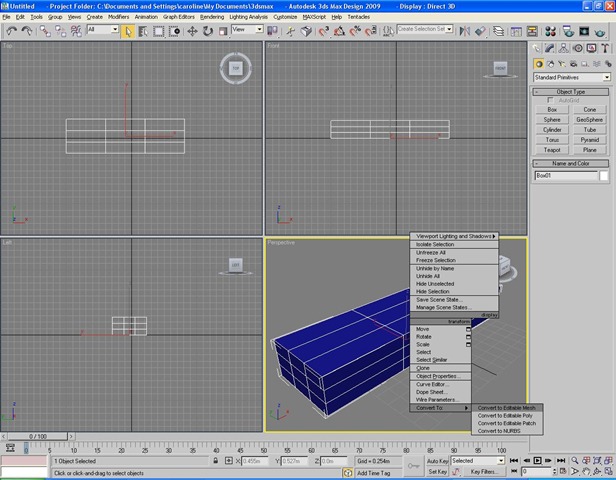Open the Schematic View icon
The width and height of the screenshot is (616, 480).
point(532,31)
